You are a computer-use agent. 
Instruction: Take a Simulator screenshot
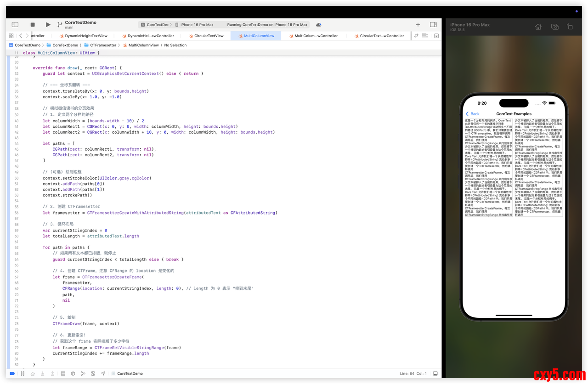pyautogui.click(x=554, y=27)
